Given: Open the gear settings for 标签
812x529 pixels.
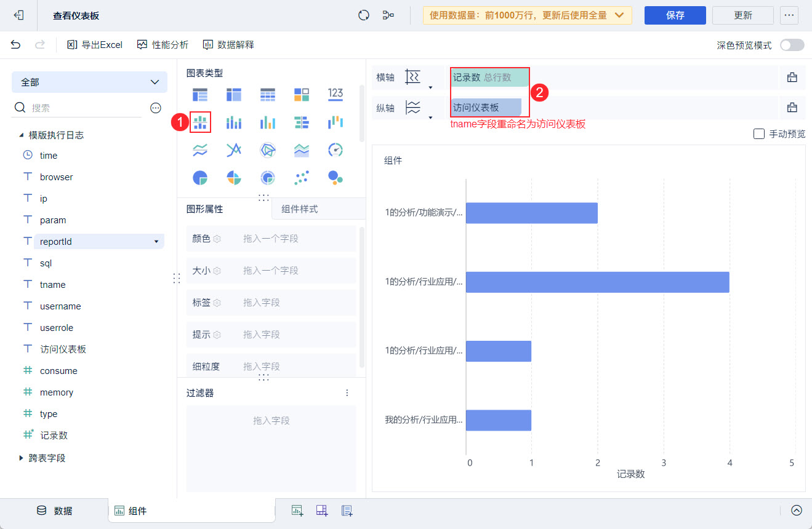Looking at the screenshot, I should 217,303.
